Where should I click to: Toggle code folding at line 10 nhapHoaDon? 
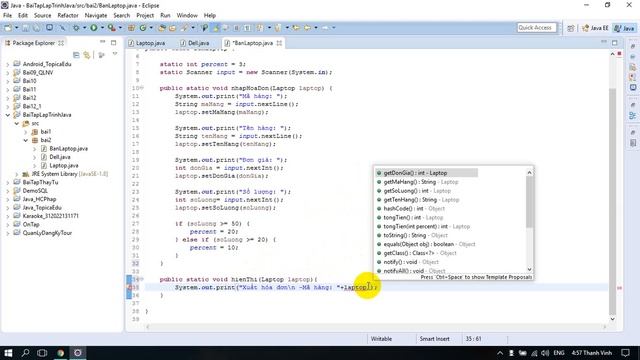[142, 88]
